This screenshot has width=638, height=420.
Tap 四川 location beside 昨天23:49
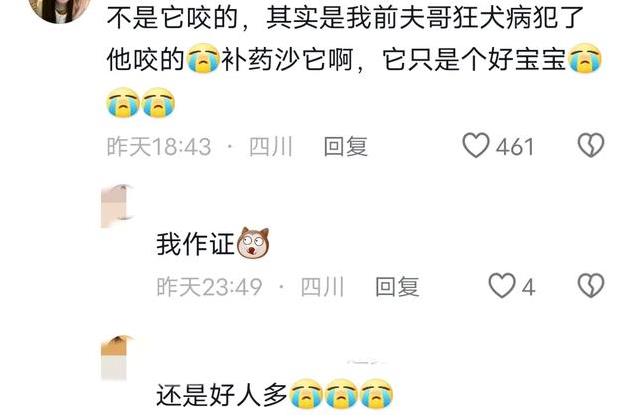click(322, 287)
